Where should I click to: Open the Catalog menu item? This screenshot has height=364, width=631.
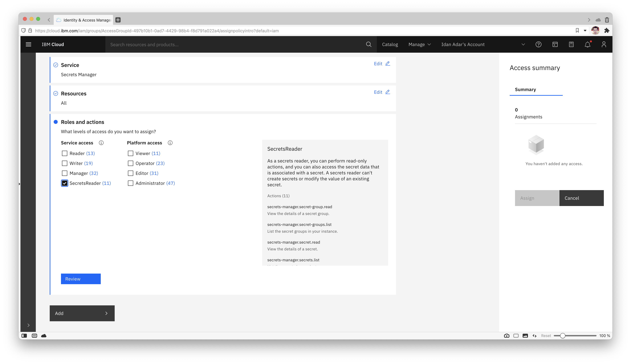[390, 44]
